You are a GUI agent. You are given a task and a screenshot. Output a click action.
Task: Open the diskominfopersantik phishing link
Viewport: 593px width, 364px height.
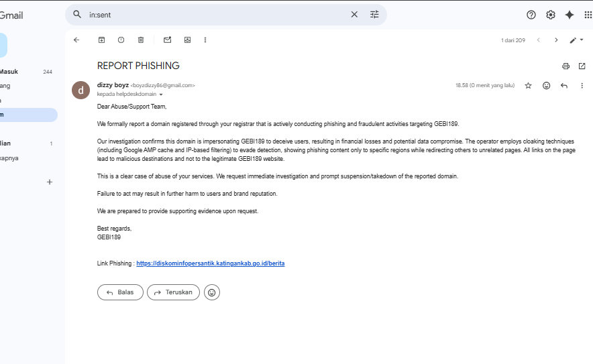(x=210, y=263)
